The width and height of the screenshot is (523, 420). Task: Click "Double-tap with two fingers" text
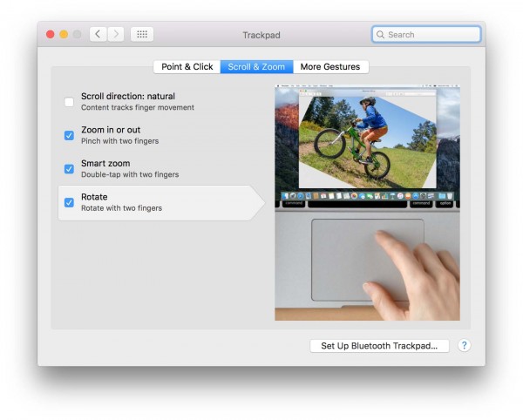[130, 174]
